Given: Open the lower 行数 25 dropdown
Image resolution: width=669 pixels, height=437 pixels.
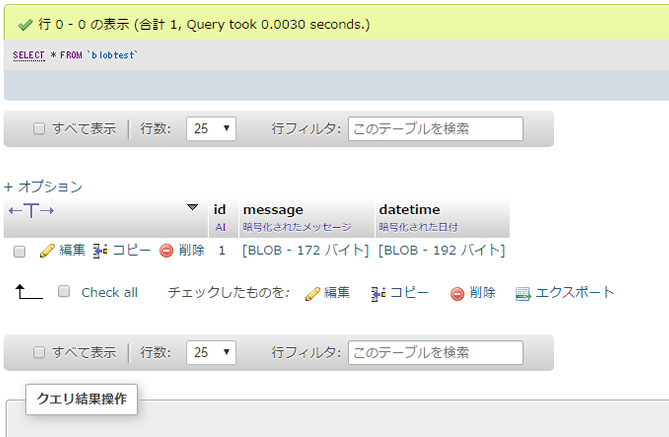Looking at the screenshot, I should [211, 352].
